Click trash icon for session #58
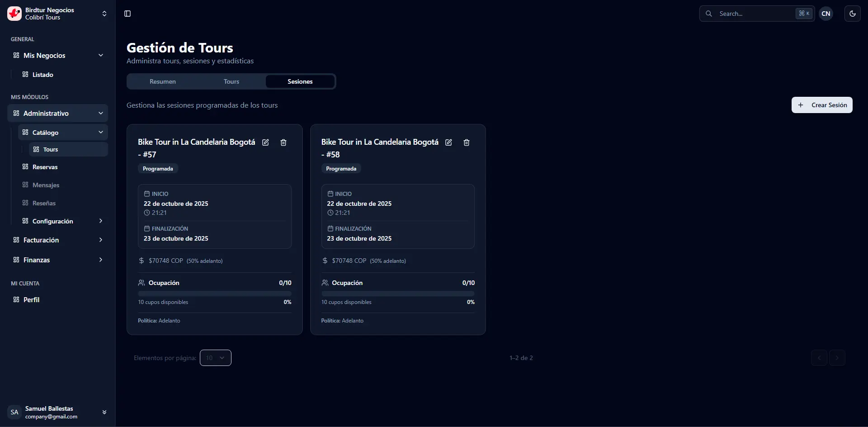This screenshot has height=427, width=868. (467, 142)
